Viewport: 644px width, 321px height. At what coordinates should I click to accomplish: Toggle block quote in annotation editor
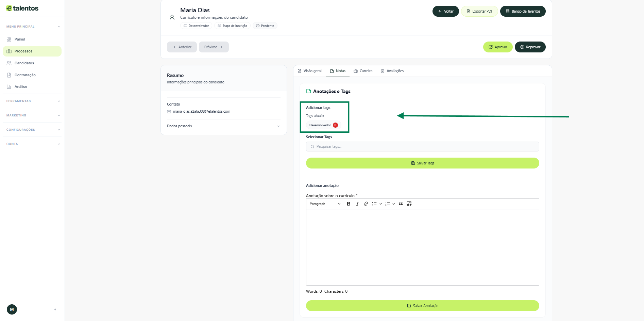pos(401,204)
